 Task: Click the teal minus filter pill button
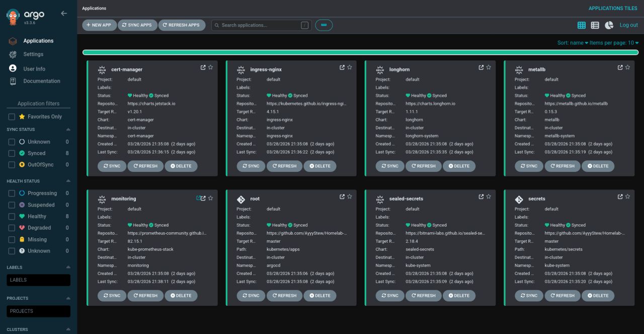coord(324,25)
